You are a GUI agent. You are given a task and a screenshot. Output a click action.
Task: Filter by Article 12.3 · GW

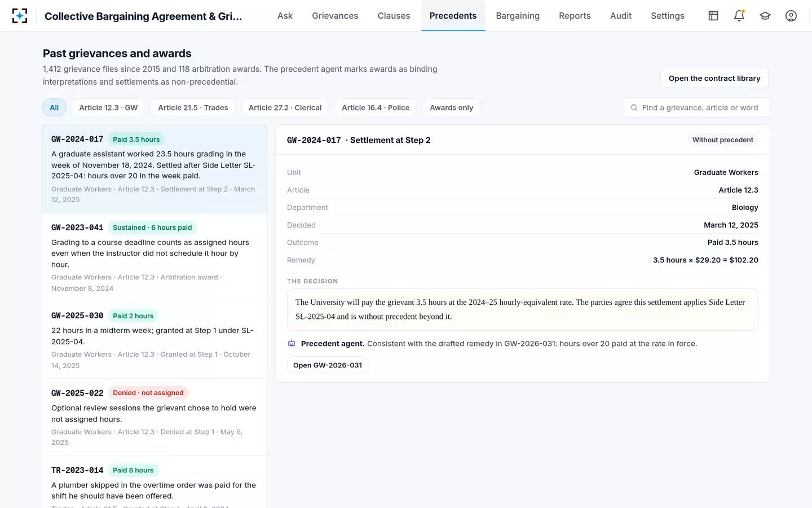pyautogui.click(x=108, y=108)
